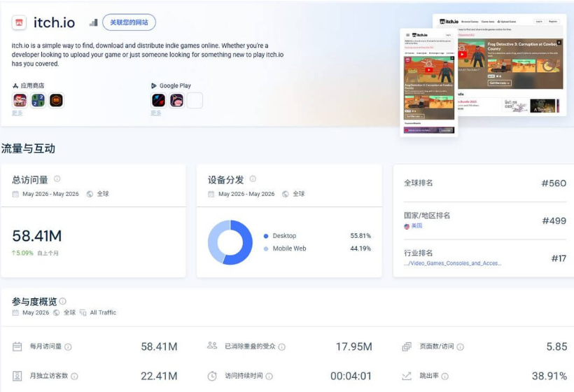Click the #17 industry rank value
574x392 pixels.
click(559, 258)
